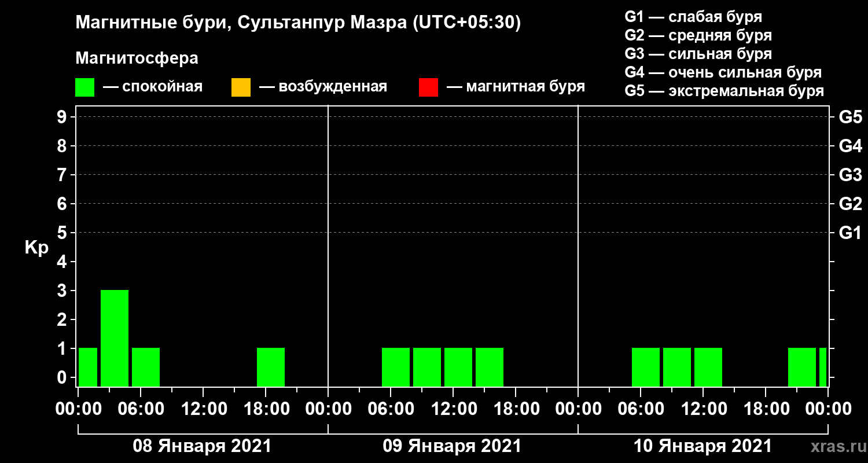Click the 09 January bar above the 06:00 tick
This screenshot has height=463, width=868.
point(396,367)
